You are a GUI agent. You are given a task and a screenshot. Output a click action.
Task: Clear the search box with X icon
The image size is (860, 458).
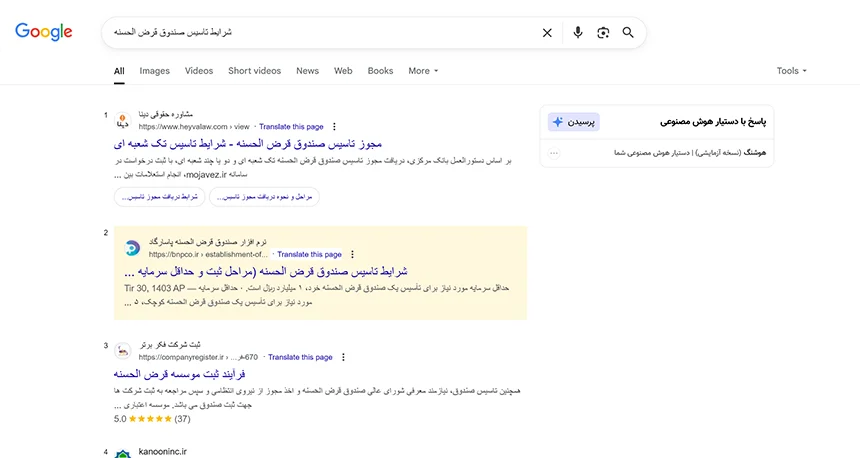547,33
